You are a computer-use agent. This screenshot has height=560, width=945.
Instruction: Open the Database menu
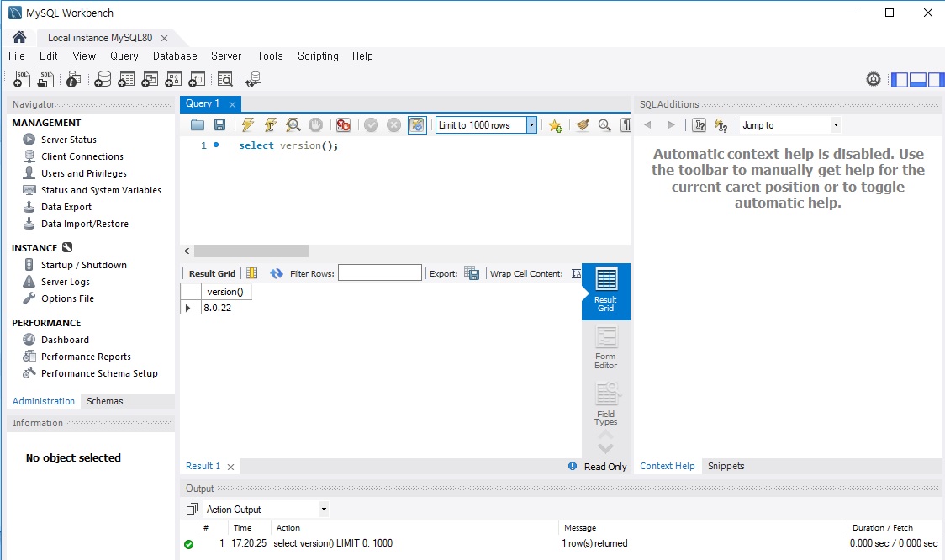tap(175, 56)
